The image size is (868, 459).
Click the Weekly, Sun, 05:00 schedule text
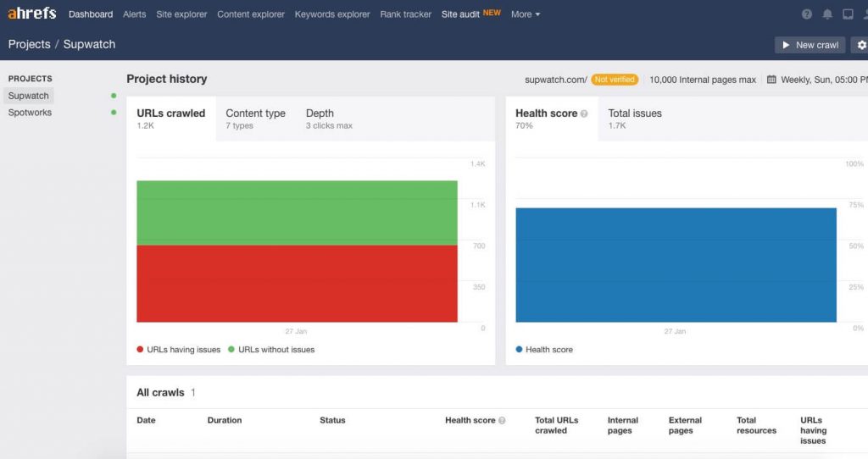824,80
